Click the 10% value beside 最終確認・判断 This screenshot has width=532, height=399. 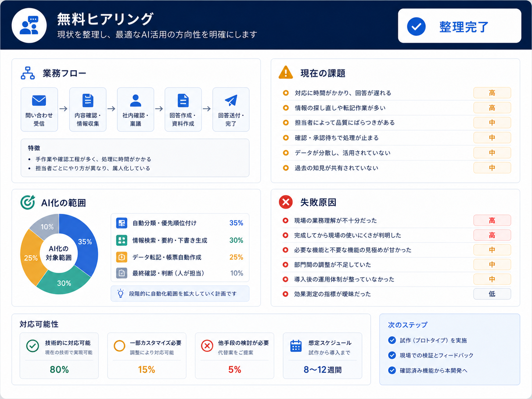coord(237,273)
